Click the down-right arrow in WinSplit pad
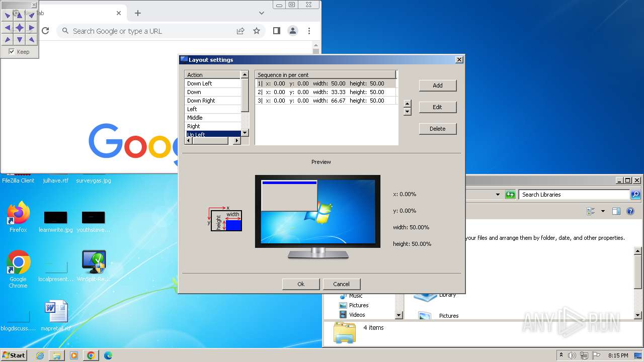This screenshot has width=644, height=362. 31,40
